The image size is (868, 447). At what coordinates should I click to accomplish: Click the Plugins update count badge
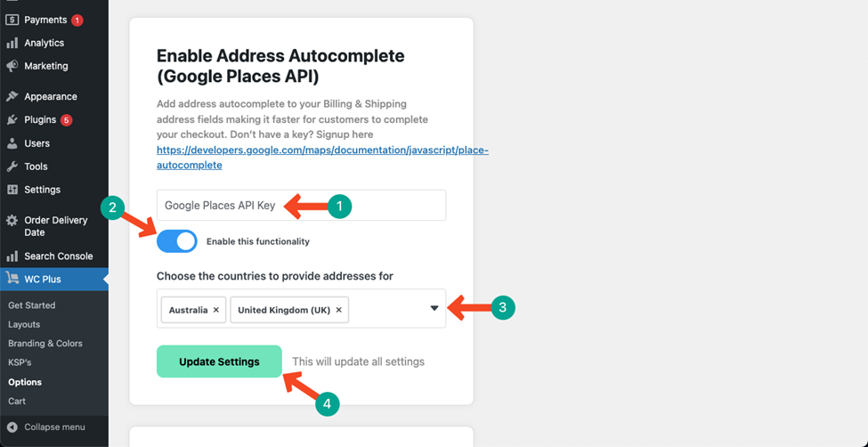[x=67, y=120]
